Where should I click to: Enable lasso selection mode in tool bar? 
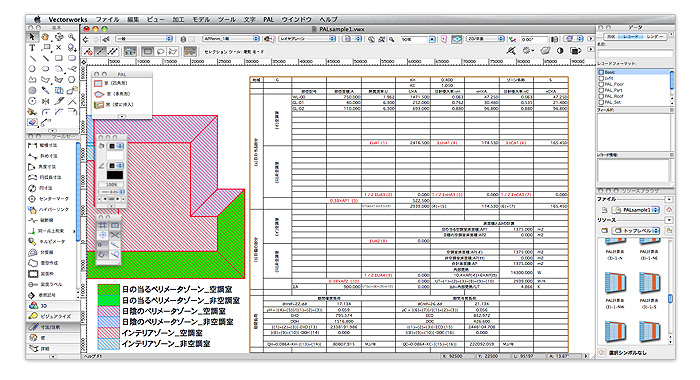(x=161, y=51)
